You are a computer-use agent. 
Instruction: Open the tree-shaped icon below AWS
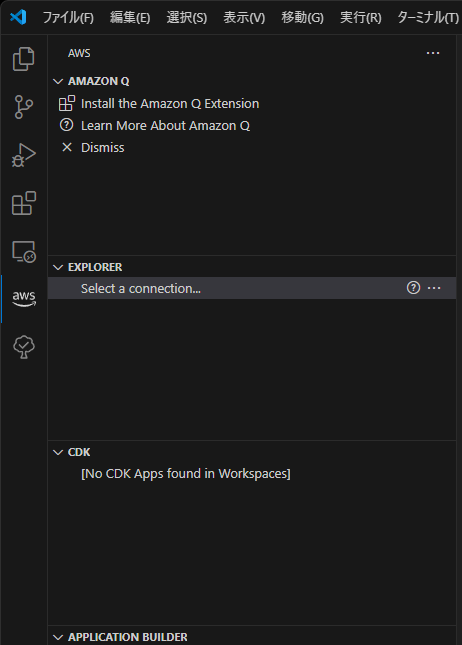tap(24, 347)
